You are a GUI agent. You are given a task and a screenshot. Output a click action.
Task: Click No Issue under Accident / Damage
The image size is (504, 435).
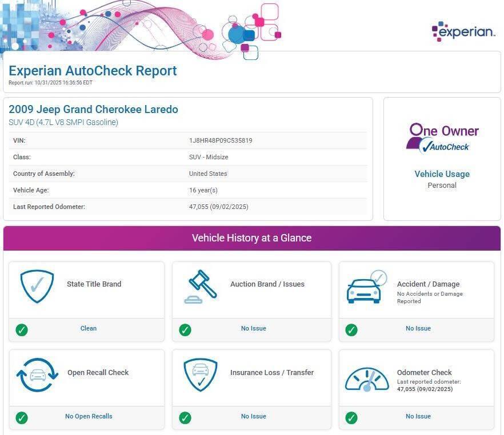418,329
